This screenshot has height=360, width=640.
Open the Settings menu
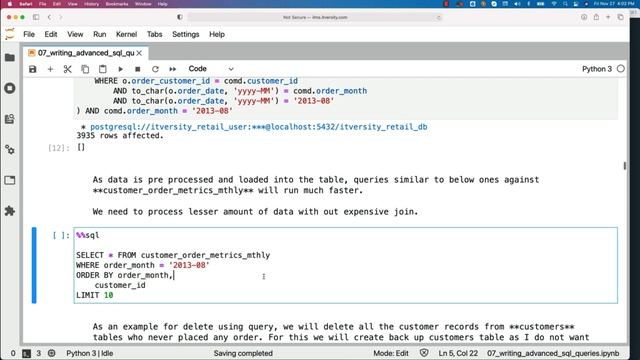[x=185, y=34]
